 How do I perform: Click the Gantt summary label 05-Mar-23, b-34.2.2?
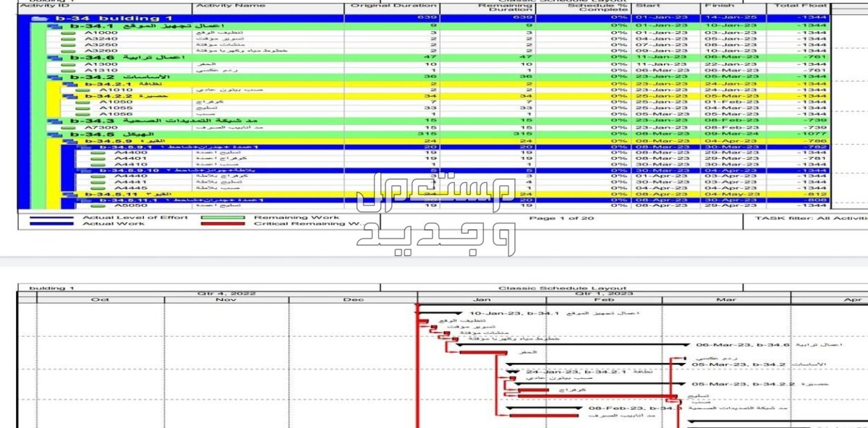[743, 384]
